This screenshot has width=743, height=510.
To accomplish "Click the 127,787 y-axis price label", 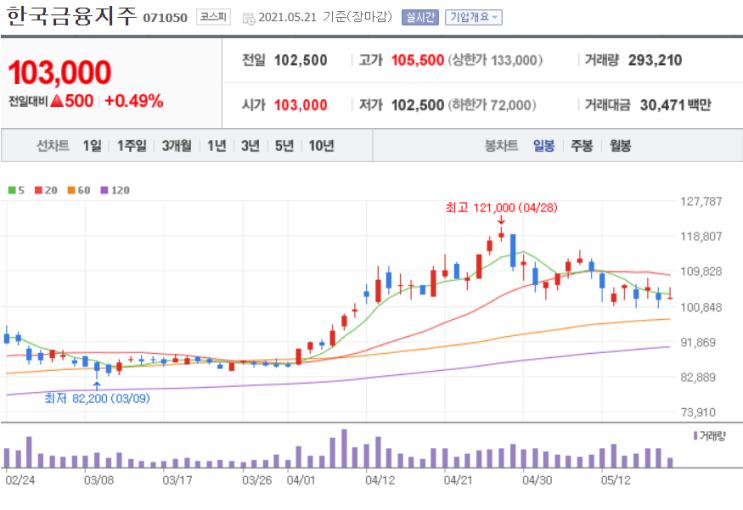I will pos(701,201).
